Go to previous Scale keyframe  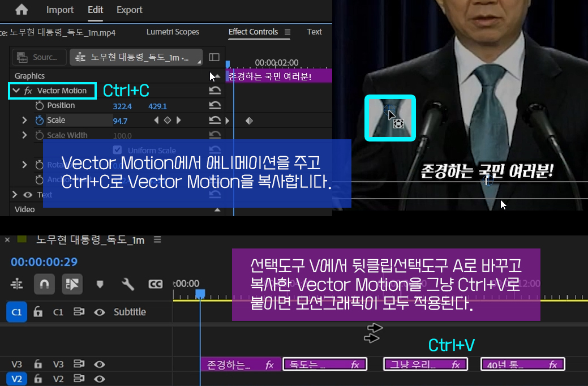tap(156, 120)
